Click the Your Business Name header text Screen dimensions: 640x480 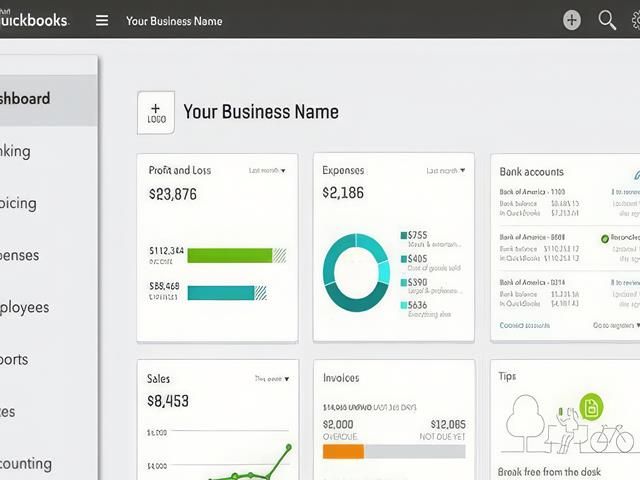[174, 21]
